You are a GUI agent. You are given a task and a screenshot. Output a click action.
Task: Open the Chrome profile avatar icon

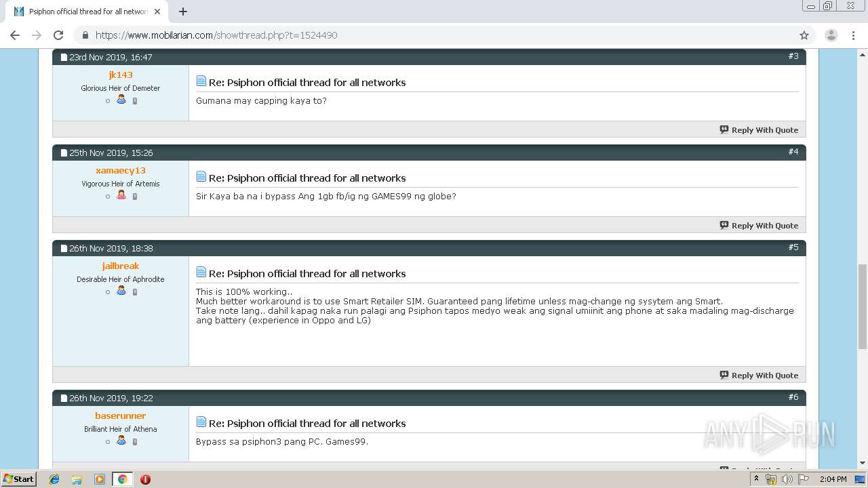tap(831, 35)
